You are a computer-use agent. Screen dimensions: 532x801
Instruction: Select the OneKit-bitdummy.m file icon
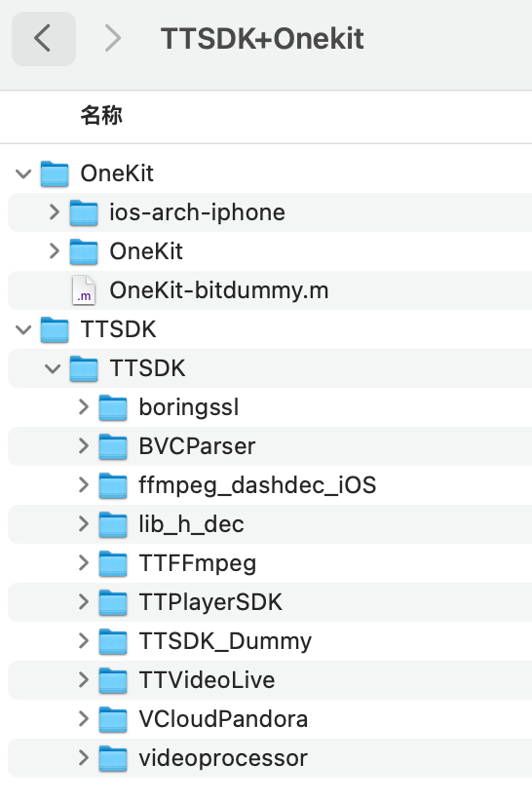84,290
